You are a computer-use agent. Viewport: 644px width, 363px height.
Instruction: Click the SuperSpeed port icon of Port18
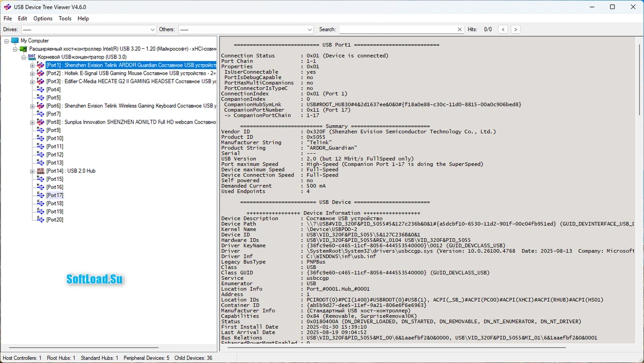click(41, 204)
